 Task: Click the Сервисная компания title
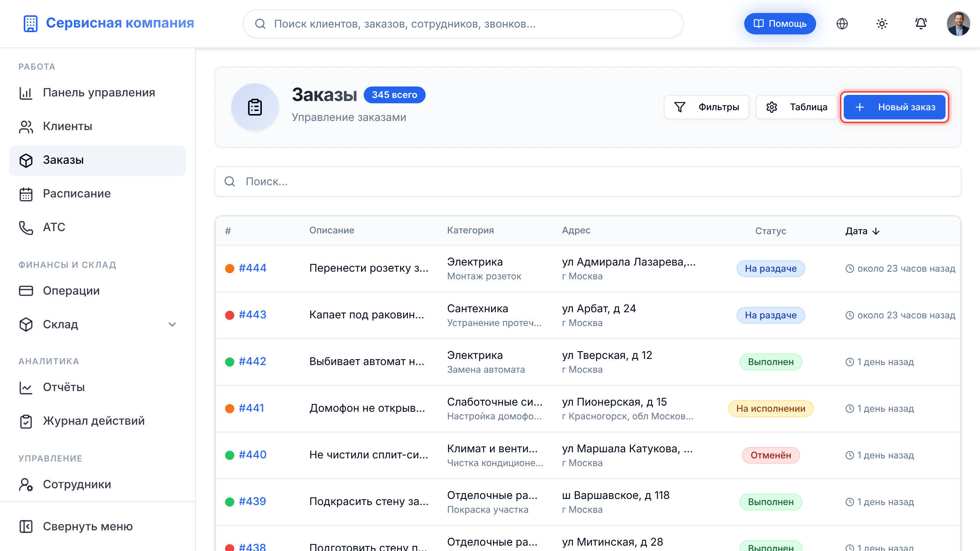120,23
